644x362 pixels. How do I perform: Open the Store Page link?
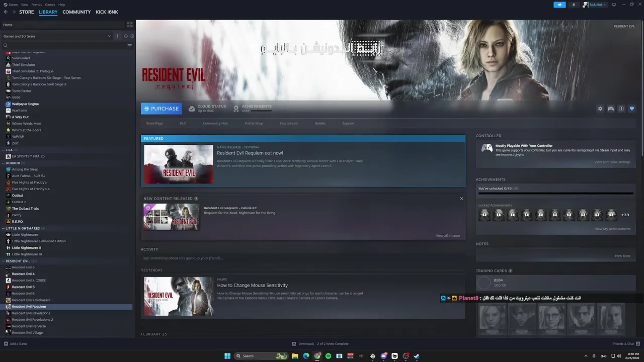pyautogui.click(x=154, y=123)
